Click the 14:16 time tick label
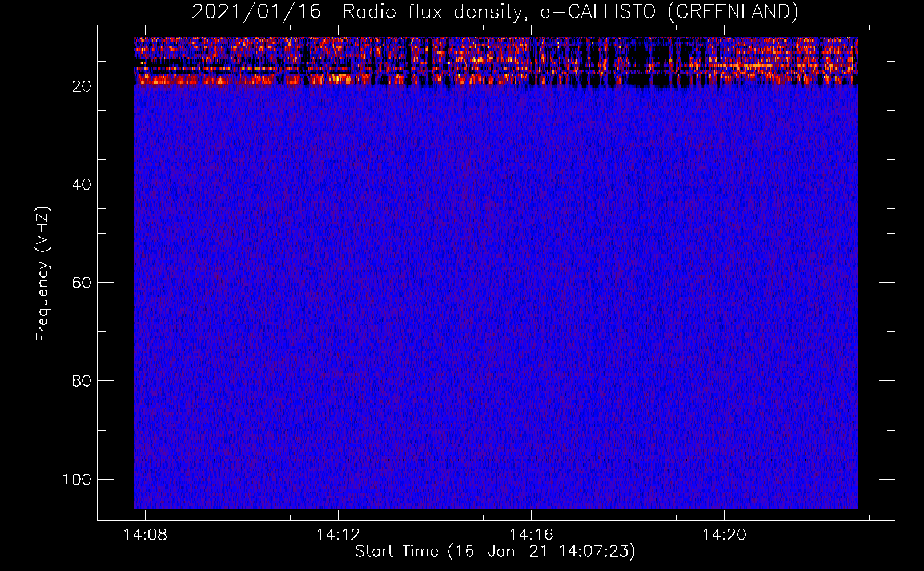 (532, 535)
